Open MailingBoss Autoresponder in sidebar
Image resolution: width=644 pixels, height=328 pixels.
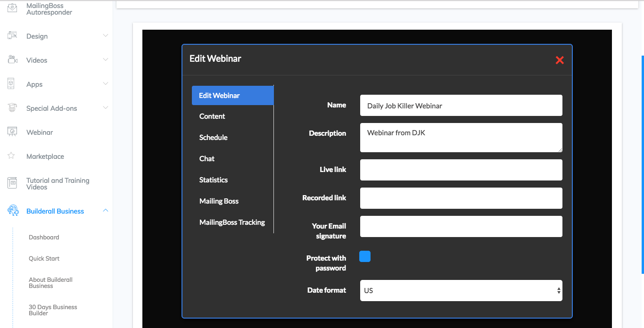tap(50, 9)
